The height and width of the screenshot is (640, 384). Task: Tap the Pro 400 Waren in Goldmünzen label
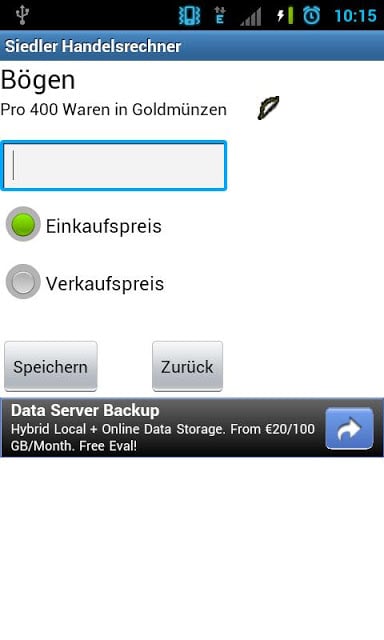point(113,109)
